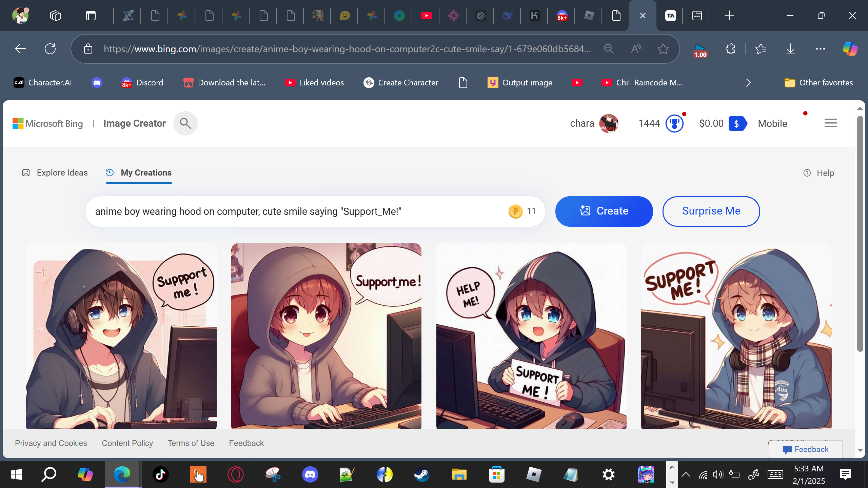Open the Microsoft Rewards trophy icon
The width and height of the screenshot is (868, 488).
point(674,123)
